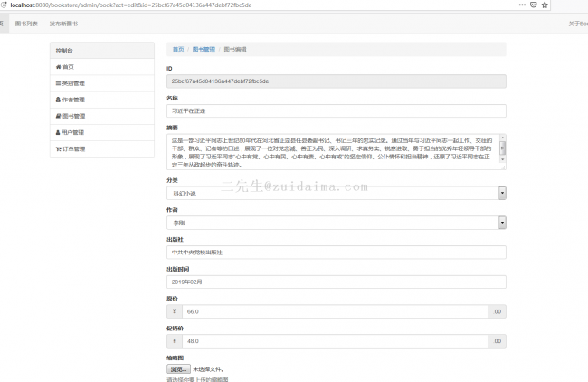
Task: Click the 浏览 file browse button
Action: (x=177, y=369)
